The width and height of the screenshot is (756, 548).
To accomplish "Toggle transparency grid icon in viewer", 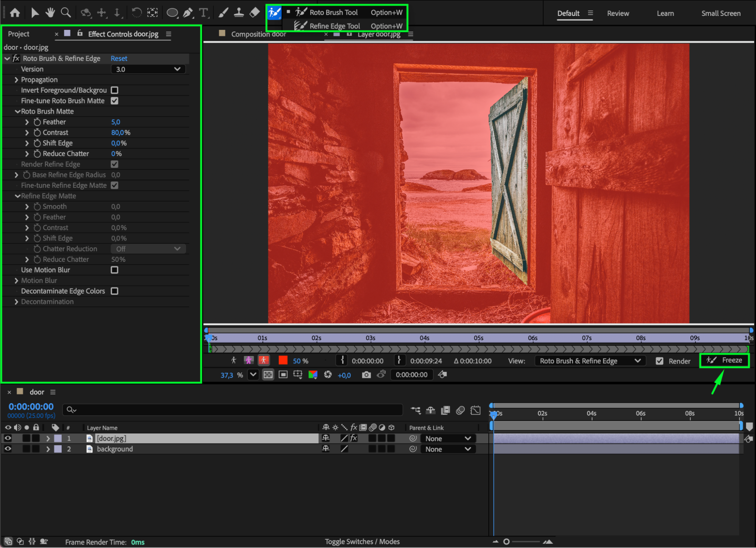I will tap(268, 375).
